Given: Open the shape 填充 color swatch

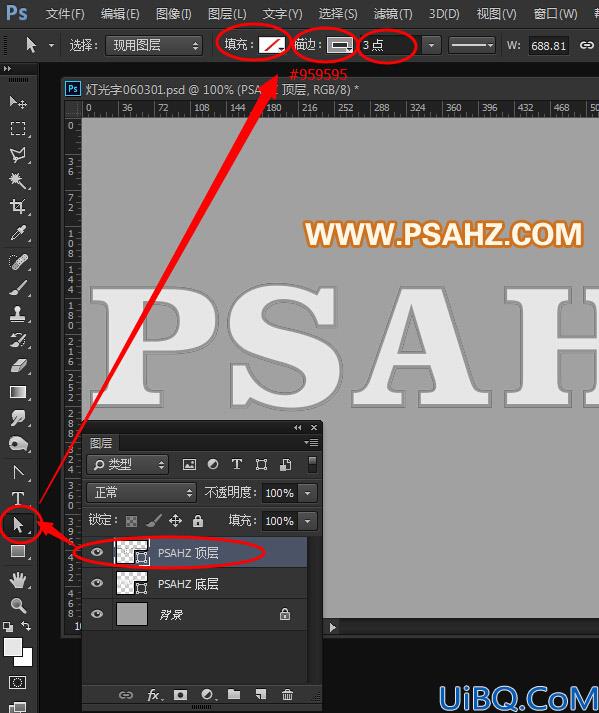Looking at the screenshot, I should click(272, 45).
